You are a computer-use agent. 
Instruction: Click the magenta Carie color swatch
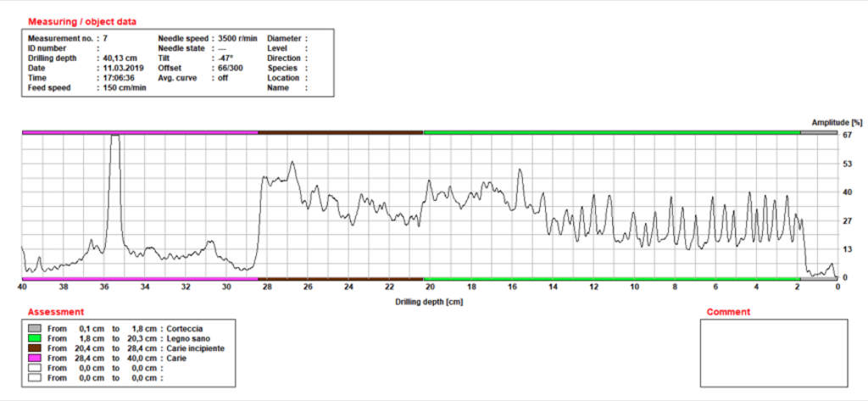(34, 359)
